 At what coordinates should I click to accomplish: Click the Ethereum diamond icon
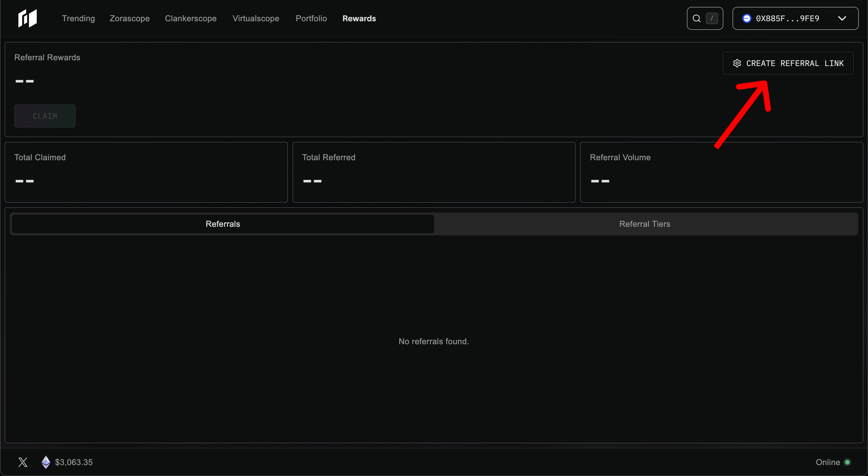click(46, 462)
